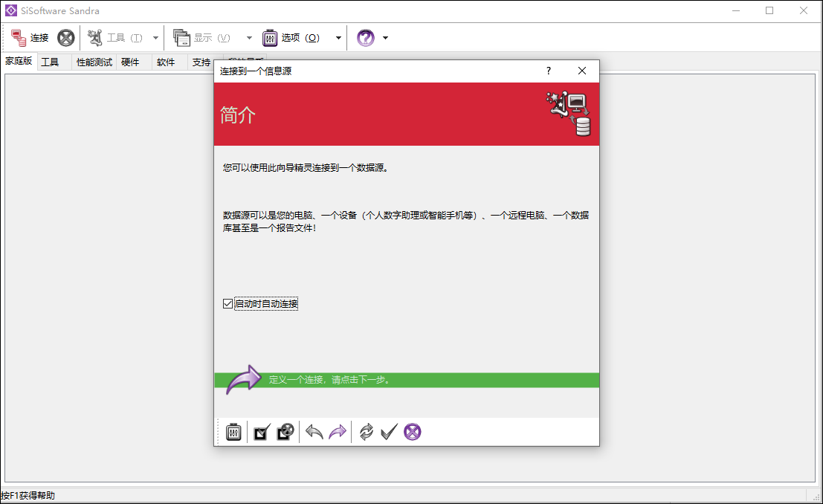The width and height of the screenshot is (823, 504).
Task: Minimize the SiSoftware Sandra window
Action: pos(736,10)
